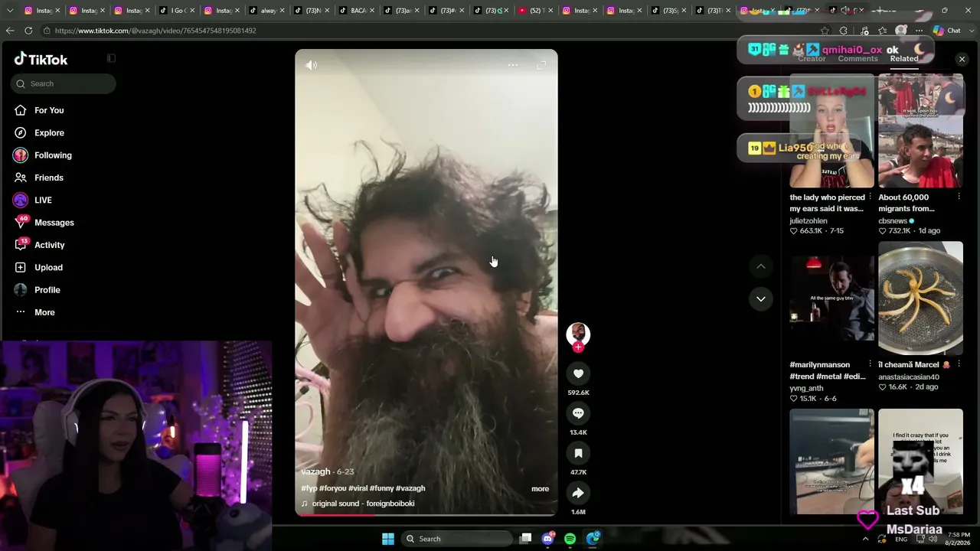Refresh the browser page
This screenshot has width=980, height=551.
point(28,31)
